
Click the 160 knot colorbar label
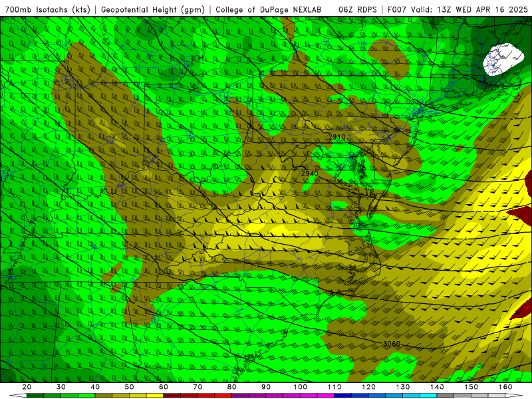505,387
